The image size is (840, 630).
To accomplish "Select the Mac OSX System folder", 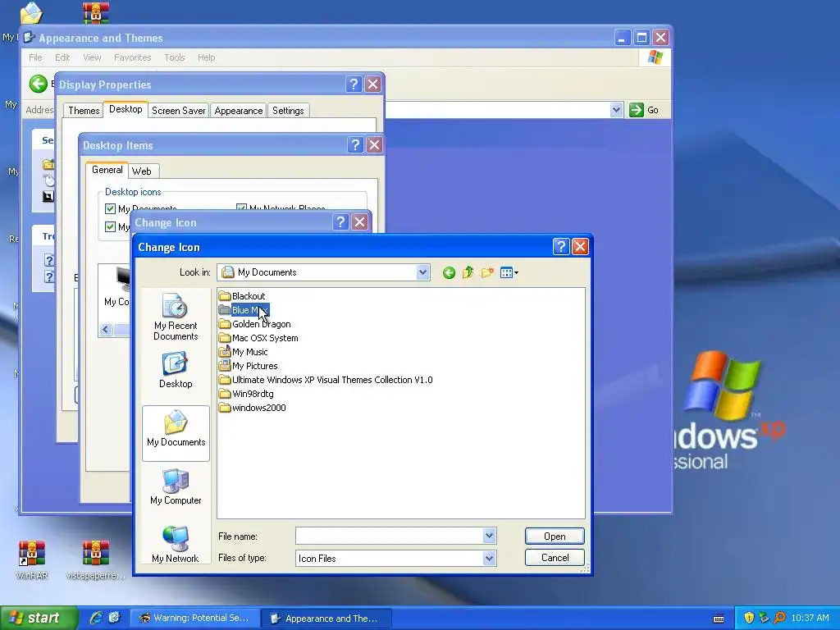I will (258, 338).
